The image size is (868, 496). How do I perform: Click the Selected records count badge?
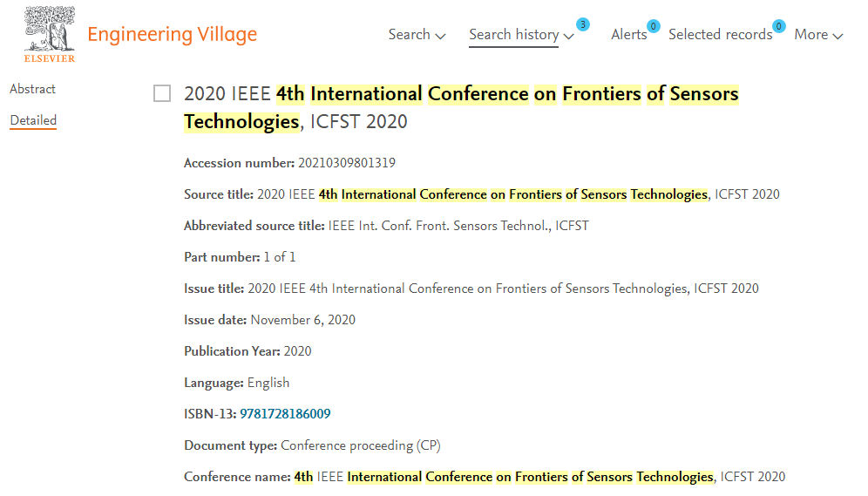click(779, 26)
